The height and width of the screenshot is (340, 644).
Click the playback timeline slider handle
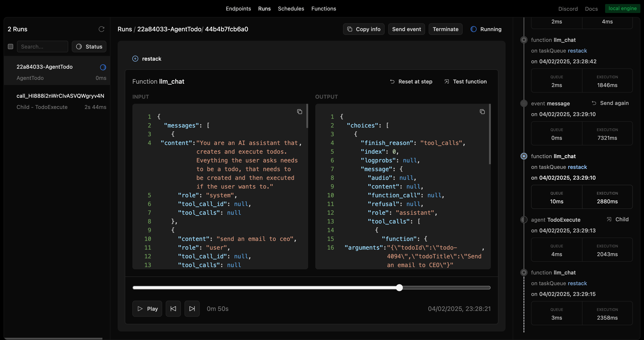[399, 288]
